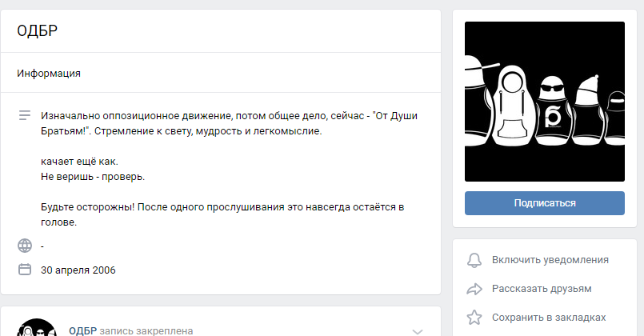Select Сохранить в закладках option
The image size is (644, 336).
click(x=549, y=318)
